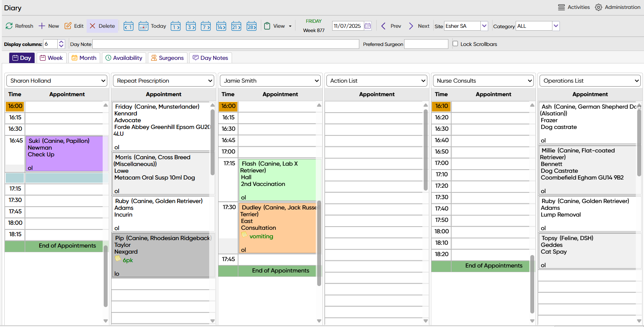
Task: Create a New appointment with plus button
Action: (x=49, y=26)
